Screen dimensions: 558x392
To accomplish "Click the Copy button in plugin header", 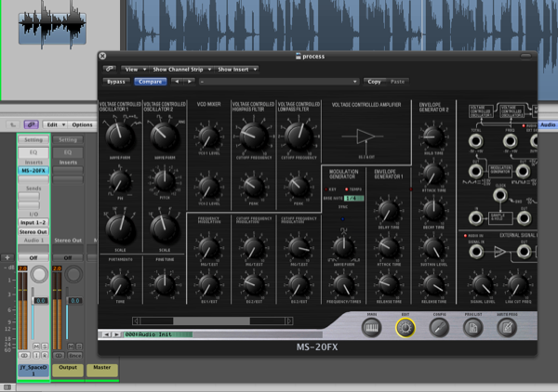I will [x=376, y=82].
